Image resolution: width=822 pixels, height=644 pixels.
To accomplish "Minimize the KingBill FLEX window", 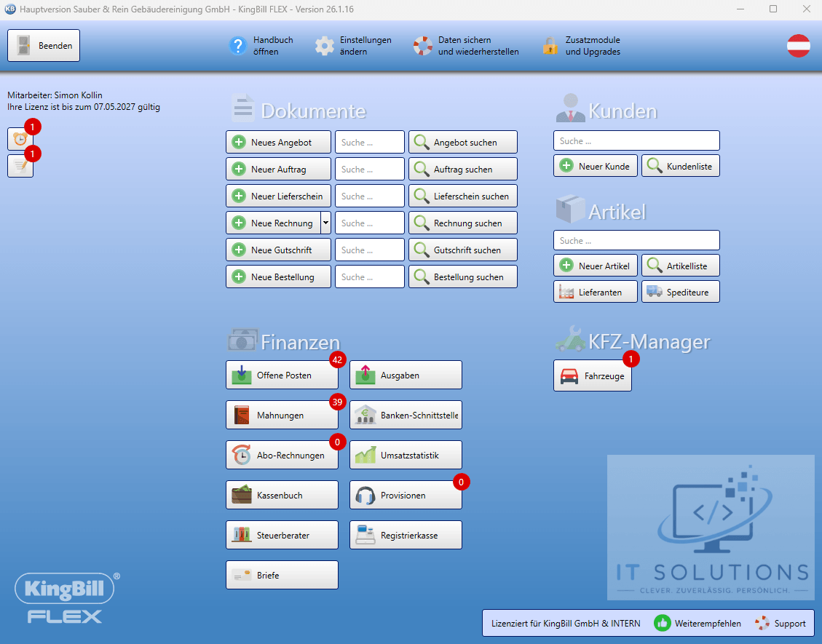I will (740, 9).
